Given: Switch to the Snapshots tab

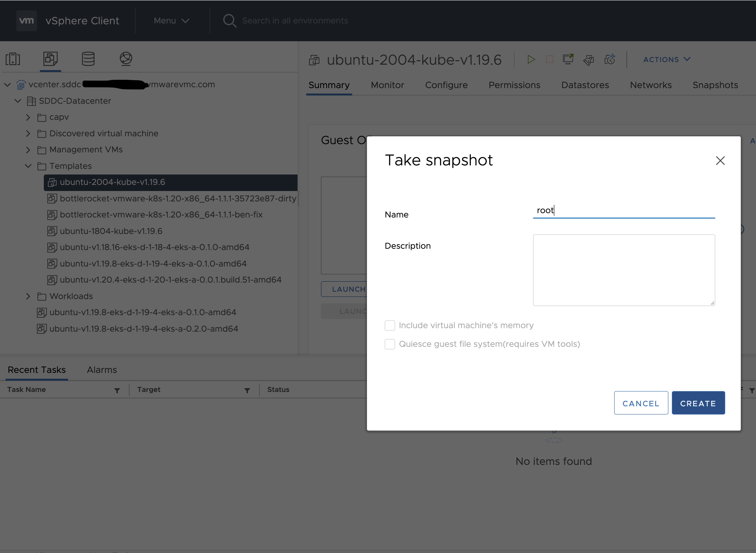Looking at the screenshot, I should click(x=715, y=85).
